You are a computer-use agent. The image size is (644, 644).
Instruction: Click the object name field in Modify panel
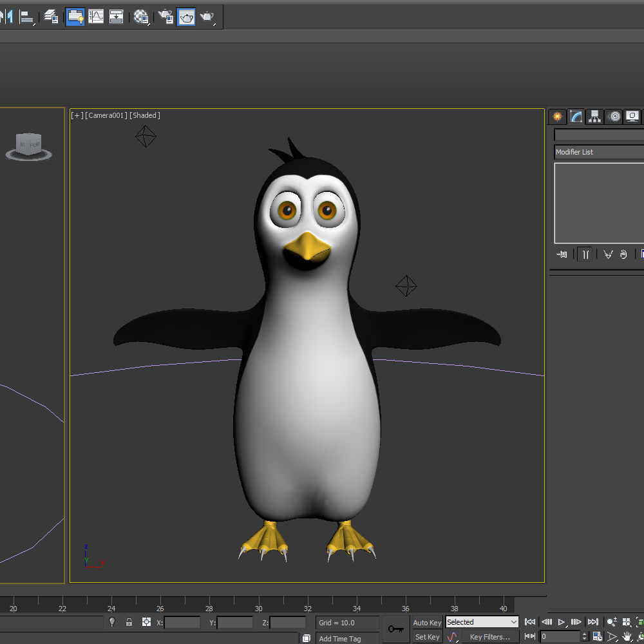[x=599, y=135]
